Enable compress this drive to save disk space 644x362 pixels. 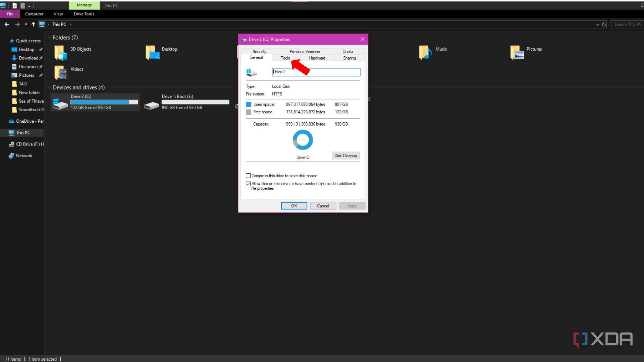pyautogui.click(x=248, y=176)
